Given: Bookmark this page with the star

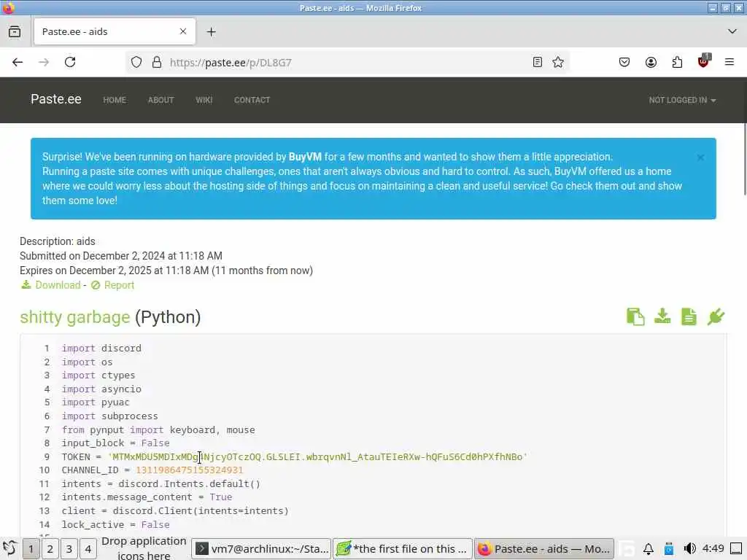Looking at the screenshot, I should (558, 63).
